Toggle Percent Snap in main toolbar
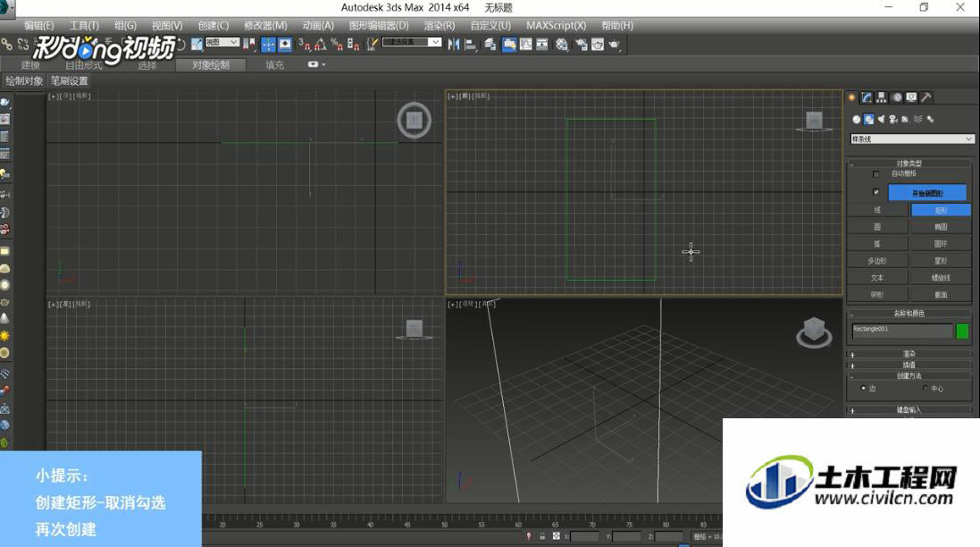 tap(337, 44)
